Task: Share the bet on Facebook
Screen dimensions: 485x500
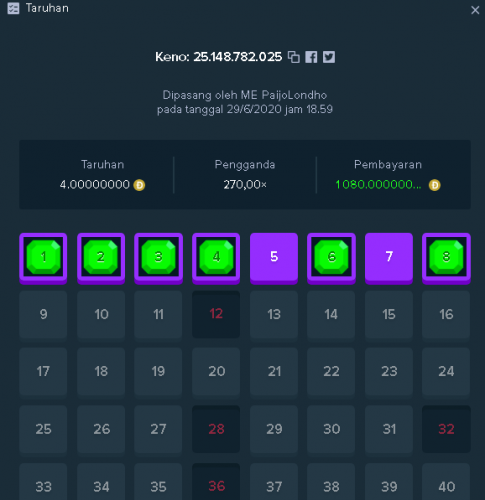Action: pyautogui.click(x=311, y=57)
